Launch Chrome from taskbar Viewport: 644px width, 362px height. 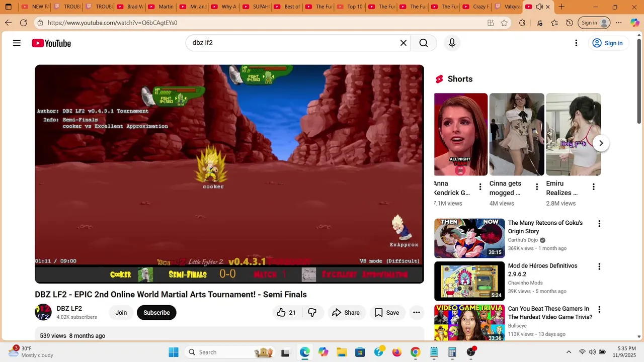click(415, 352)
